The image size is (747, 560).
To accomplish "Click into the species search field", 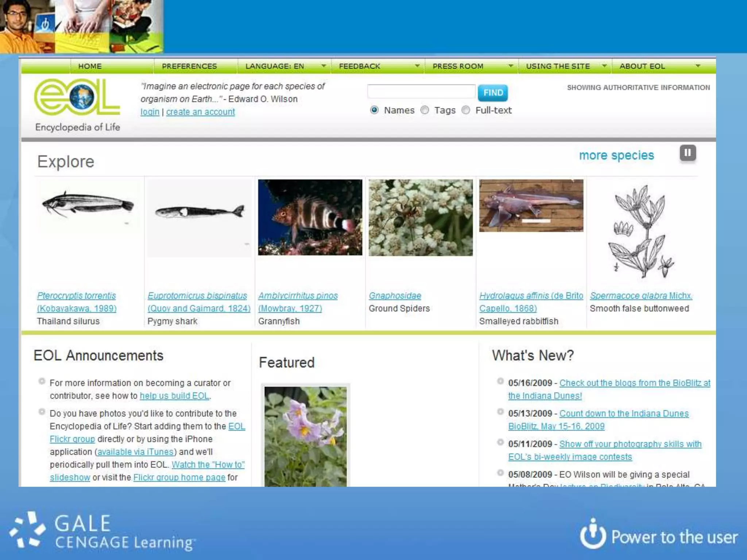I will pos(421,92).
